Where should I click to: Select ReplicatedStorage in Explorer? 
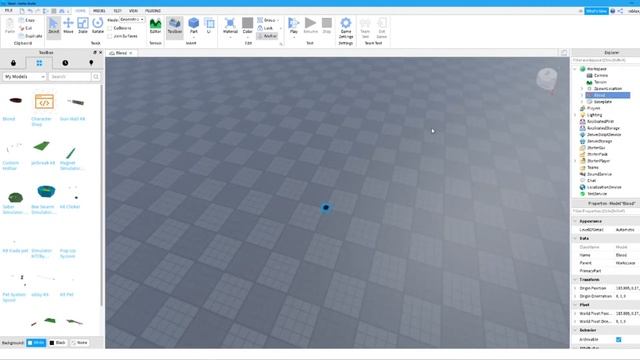[603, 128]
